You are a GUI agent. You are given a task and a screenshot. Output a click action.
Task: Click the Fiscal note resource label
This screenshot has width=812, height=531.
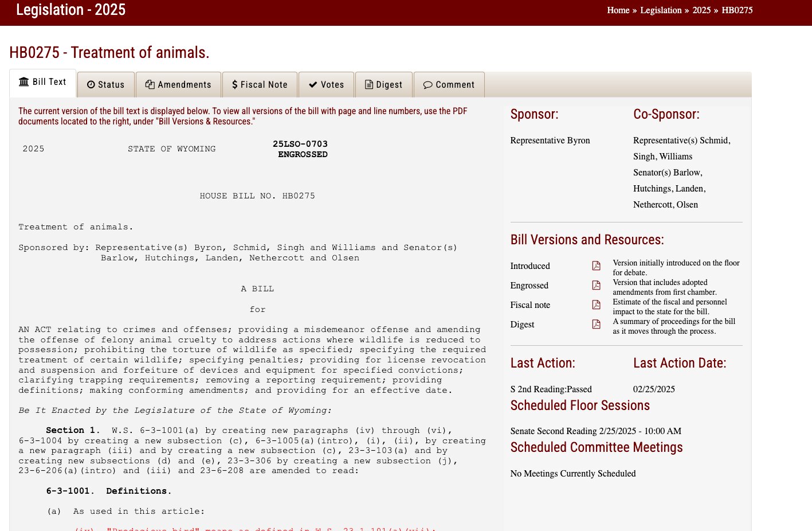pos(530,305)
